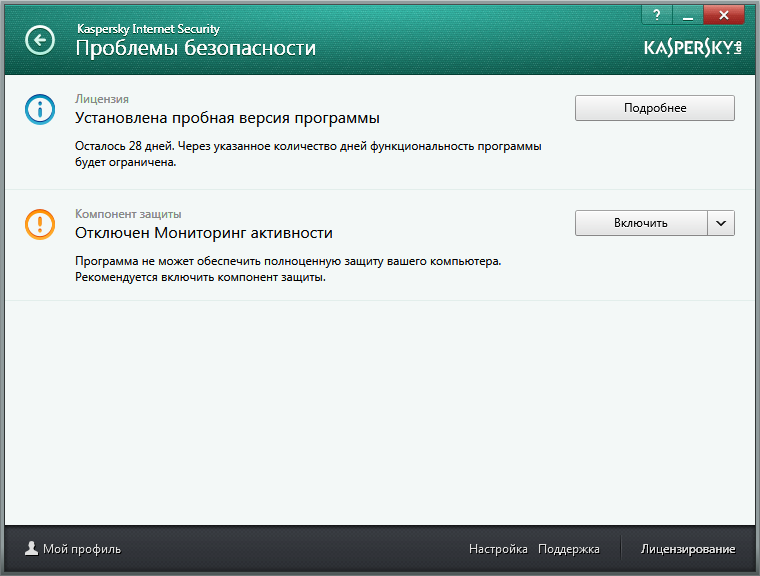Close the Kaspersky window
Screen dimensions: 760x576
coord(724,15)
